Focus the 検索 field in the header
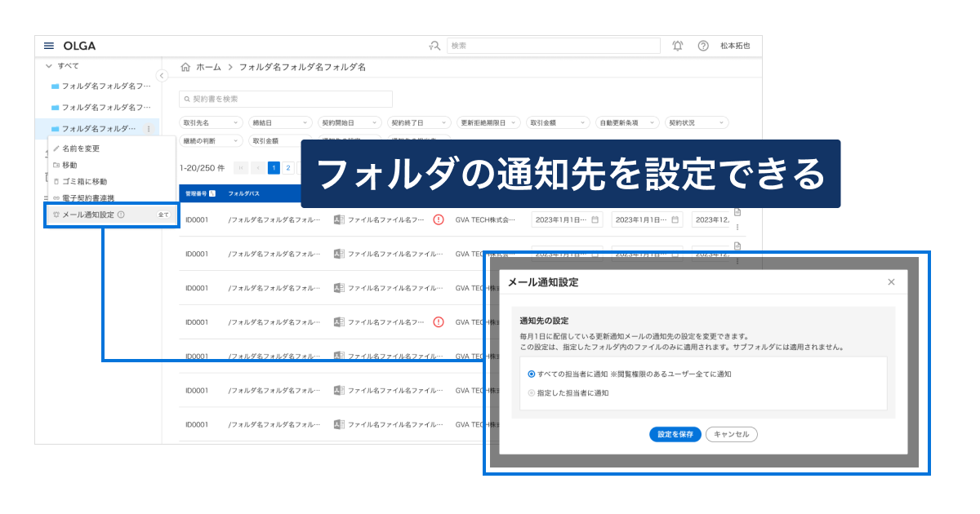The width and height of the screenshot is (980, 514). [554, 46]
